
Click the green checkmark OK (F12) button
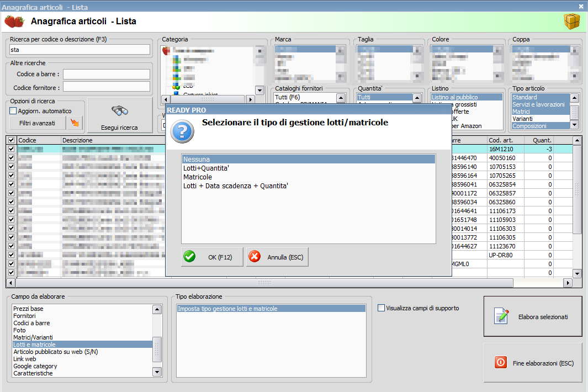[212, 257]
